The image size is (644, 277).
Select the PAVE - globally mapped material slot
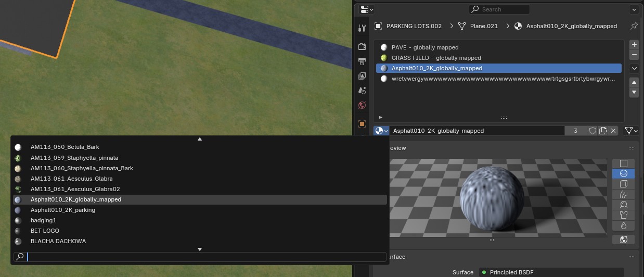pyautogui.click(x=499, y=47)
